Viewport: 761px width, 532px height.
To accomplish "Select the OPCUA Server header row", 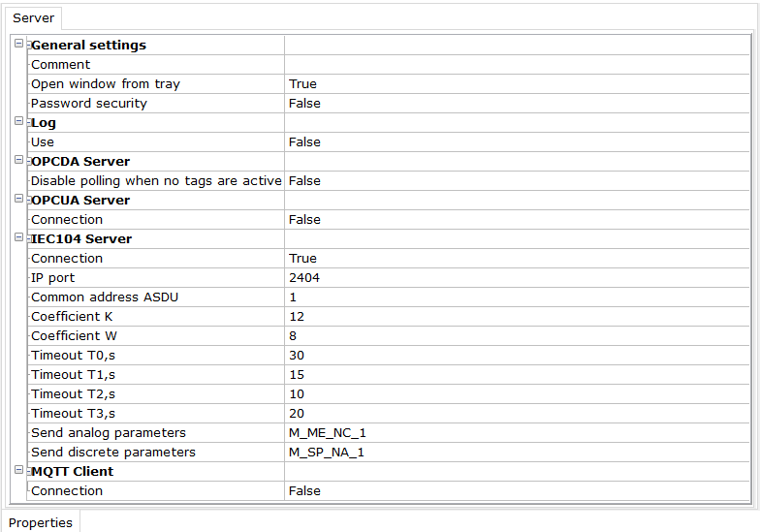I will coord(389,201).
